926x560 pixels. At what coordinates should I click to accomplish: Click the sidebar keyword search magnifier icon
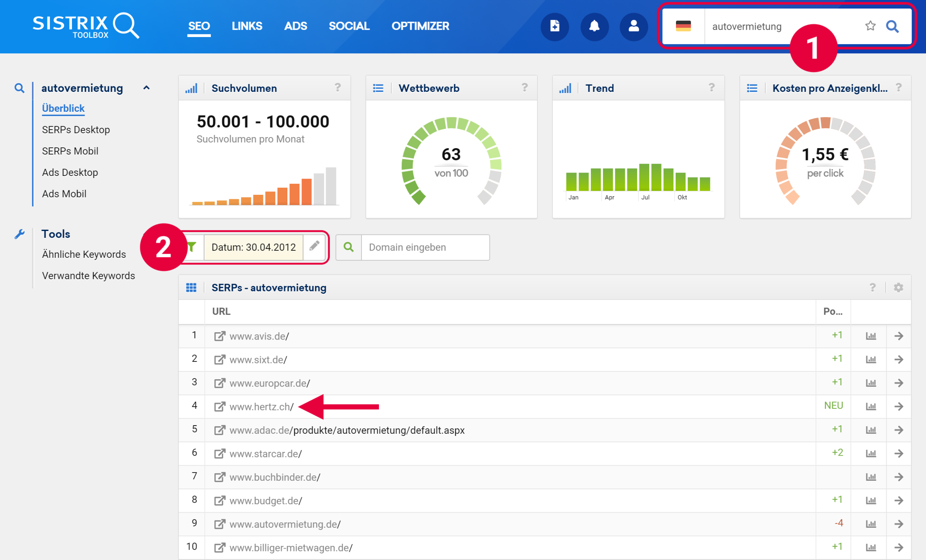[20, 88]
